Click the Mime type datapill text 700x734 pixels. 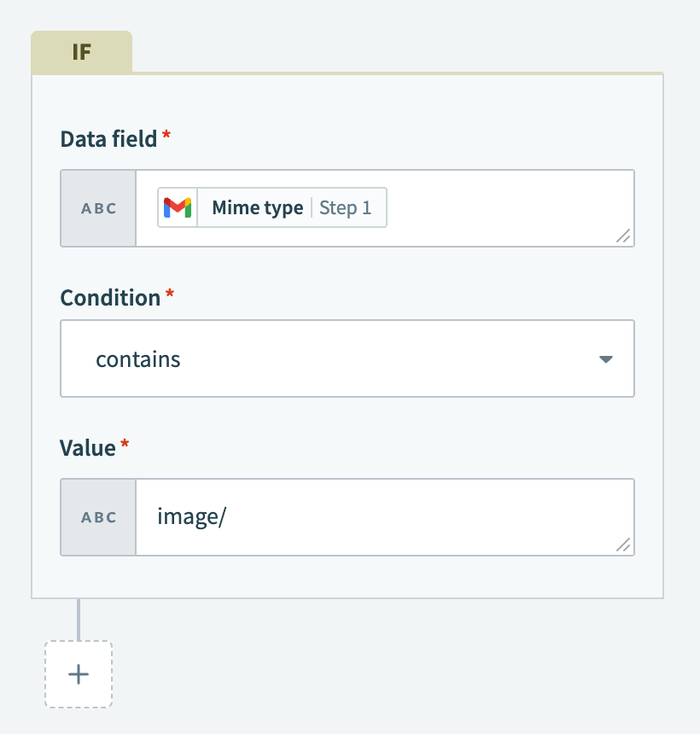[257, 207]
